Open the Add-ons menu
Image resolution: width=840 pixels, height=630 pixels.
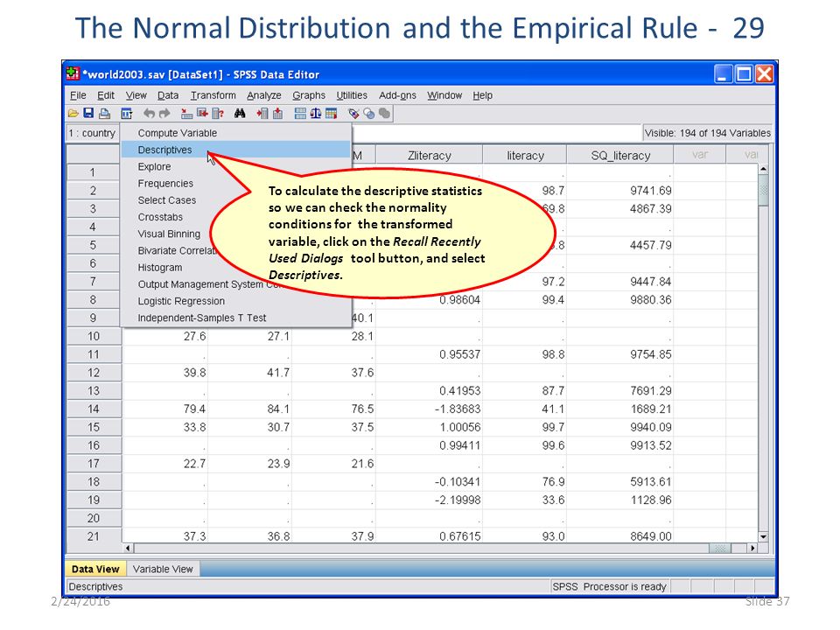pos(397,95)
